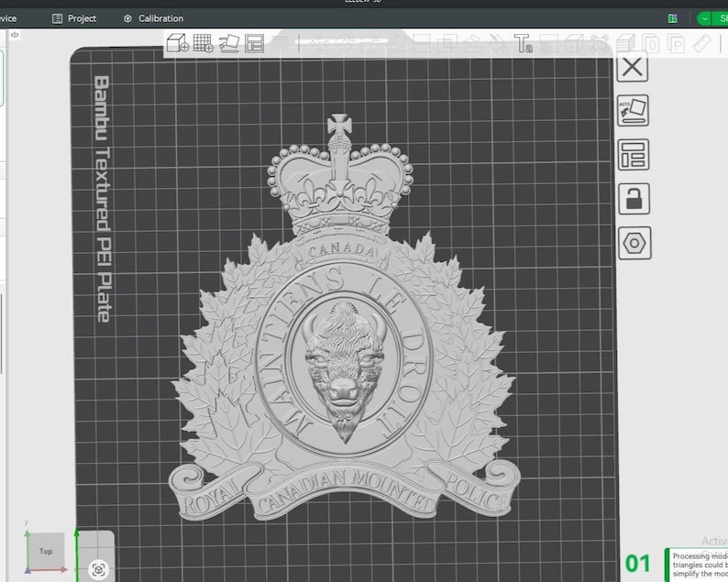
Task: Click the Processing model notification message
Action: [x=698, y=565]
